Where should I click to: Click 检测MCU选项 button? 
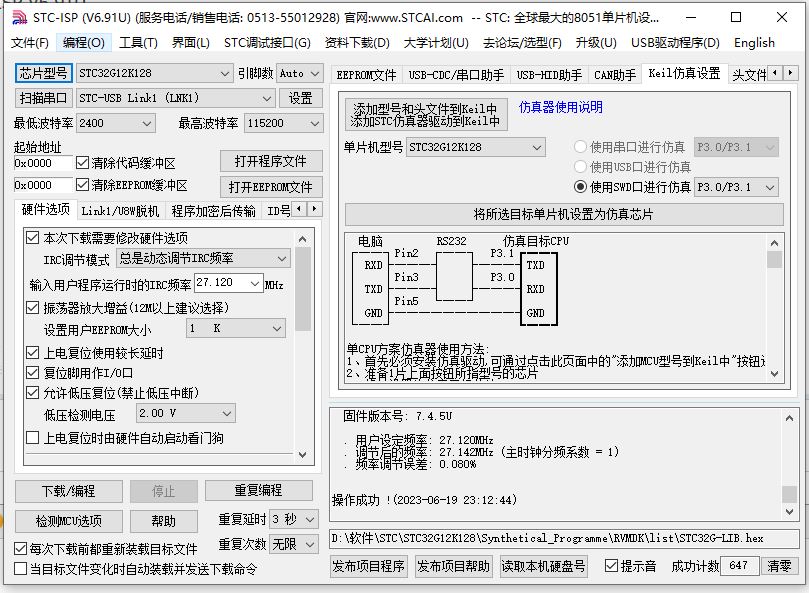click(69, 521)
